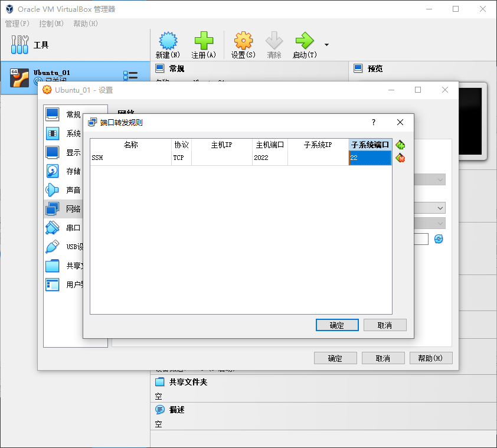Sort by 协议 column header
497x448 pixels.
(x=181, y=145)
